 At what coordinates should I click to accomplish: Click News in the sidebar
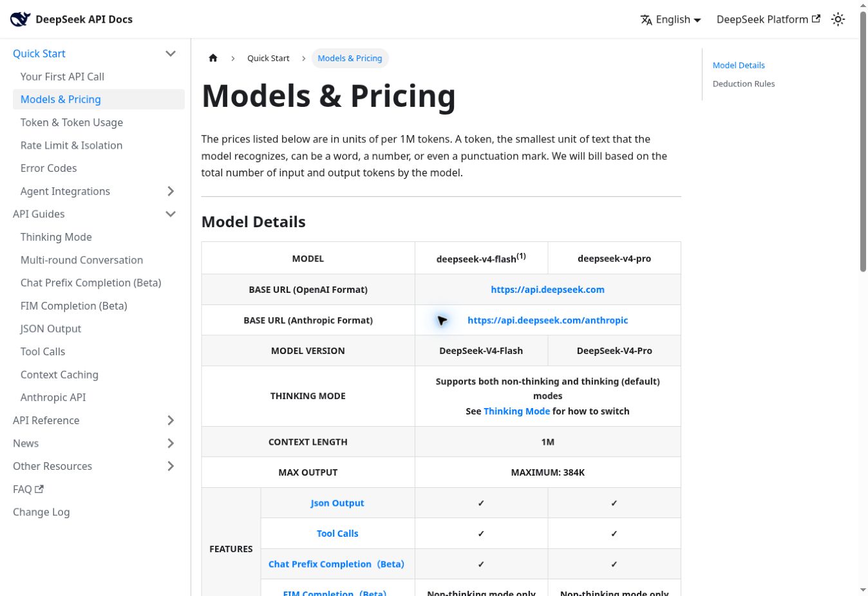[26, 443]
